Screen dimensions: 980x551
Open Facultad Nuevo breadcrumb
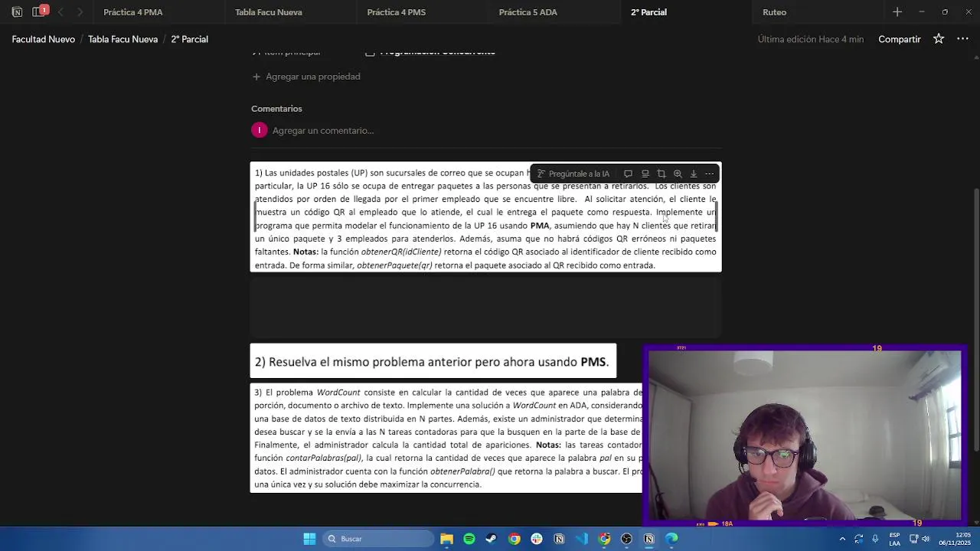point(44,39)
